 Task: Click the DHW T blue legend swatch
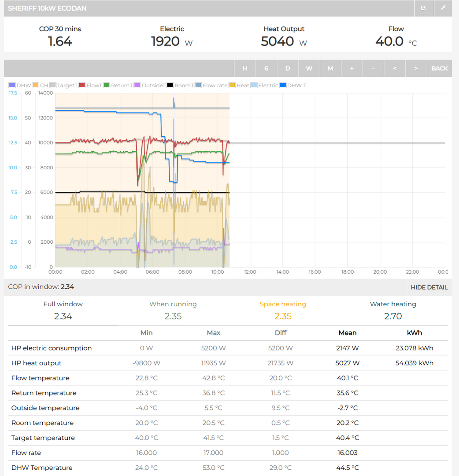(283, 86)
